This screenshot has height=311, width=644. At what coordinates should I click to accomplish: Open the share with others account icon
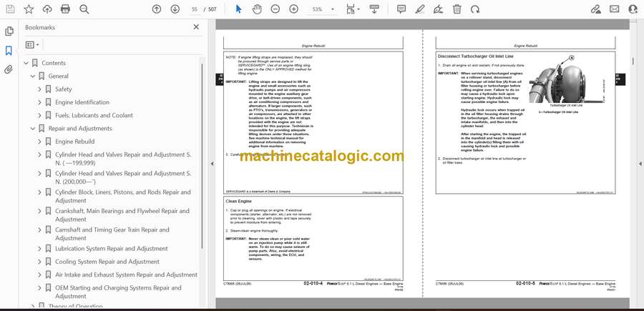[633, 9]
